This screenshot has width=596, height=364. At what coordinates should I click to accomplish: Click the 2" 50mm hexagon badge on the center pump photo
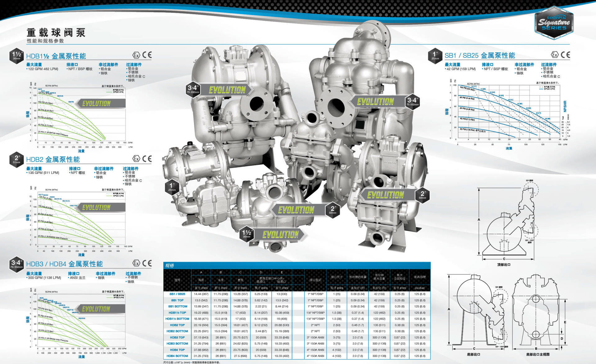pyautogui.click(x=332, y=210)
